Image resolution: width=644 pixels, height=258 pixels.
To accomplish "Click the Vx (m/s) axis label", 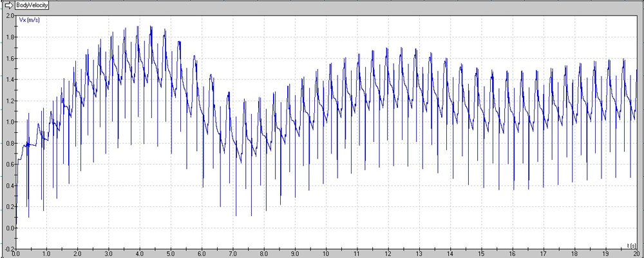I will pyautogui.click(x=30, y=19).
